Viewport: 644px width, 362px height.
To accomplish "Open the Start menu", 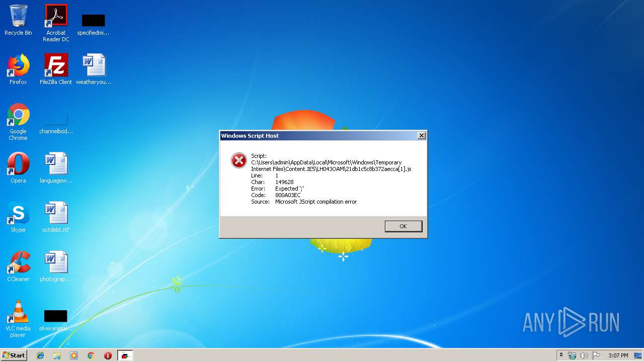I will 14,355.
